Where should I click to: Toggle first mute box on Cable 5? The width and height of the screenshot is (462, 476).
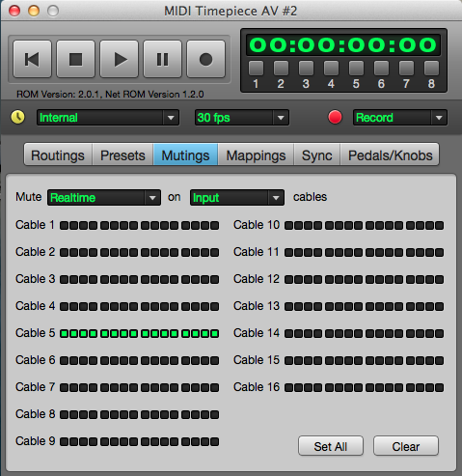[x=65, y=333]
